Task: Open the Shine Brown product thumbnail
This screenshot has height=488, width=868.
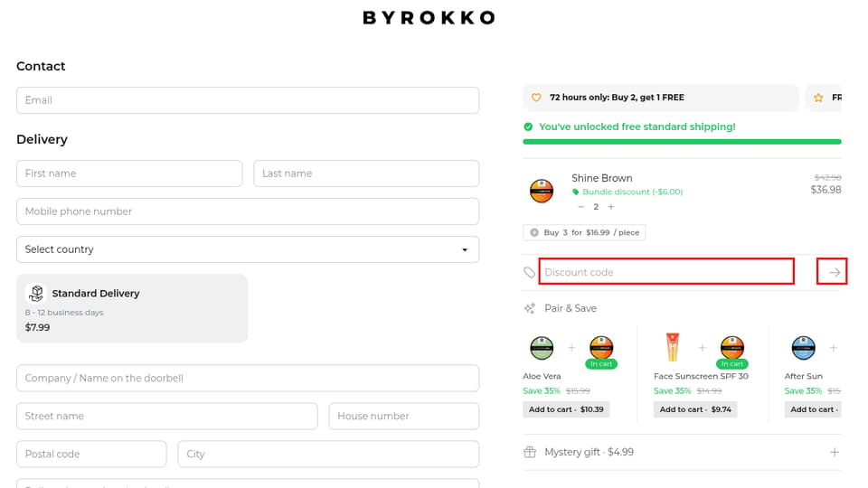Action: (542, 191)
